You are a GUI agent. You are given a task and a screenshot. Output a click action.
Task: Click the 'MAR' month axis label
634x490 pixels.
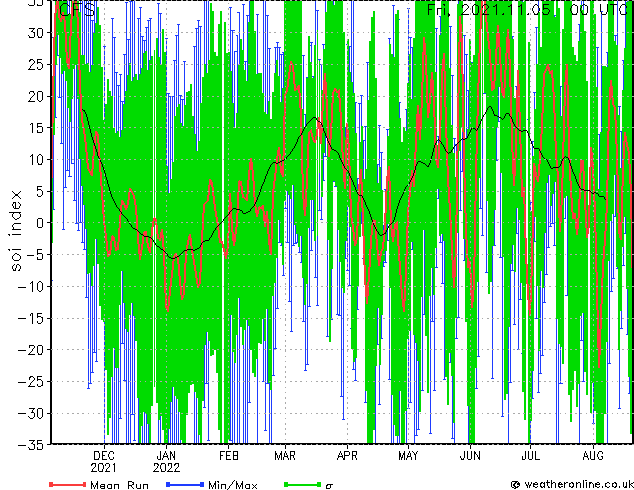tap(285, 456)
